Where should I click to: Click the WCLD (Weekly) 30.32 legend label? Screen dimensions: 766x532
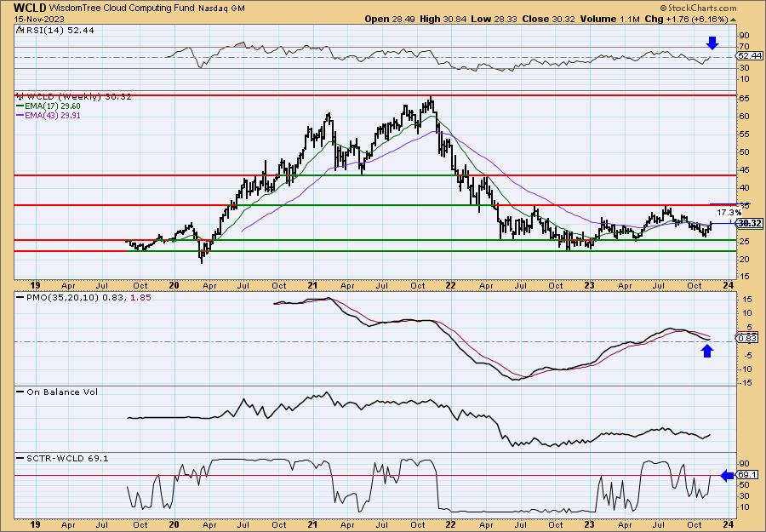coord(77,97)
